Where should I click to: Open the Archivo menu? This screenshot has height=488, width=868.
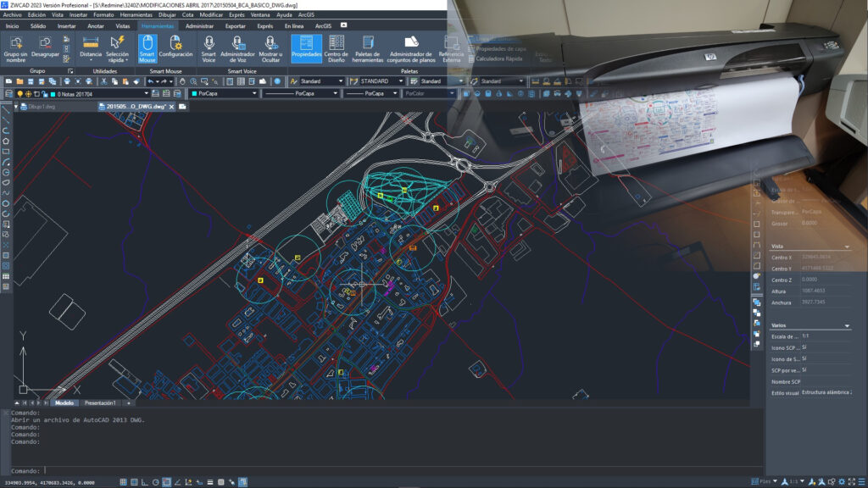(12, 15)
